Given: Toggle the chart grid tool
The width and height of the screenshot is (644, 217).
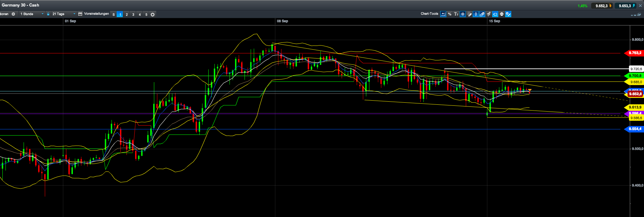Looking at the screenshot, I should pos(463,14).
